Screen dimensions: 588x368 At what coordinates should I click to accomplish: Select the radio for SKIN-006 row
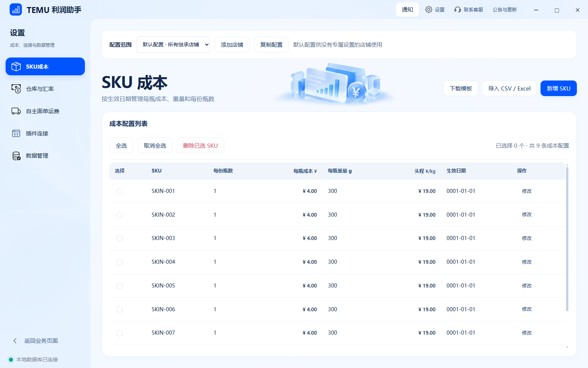pos(119,309)
